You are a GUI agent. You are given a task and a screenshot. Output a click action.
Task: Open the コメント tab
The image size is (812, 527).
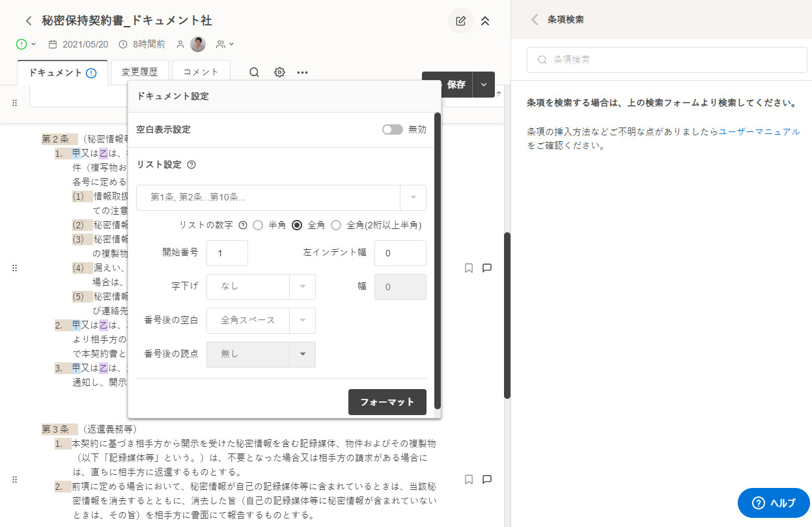tap(201, 72)
